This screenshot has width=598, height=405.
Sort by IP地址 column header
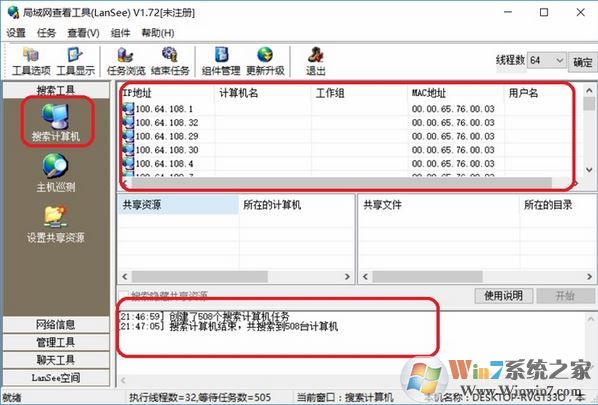167,93
